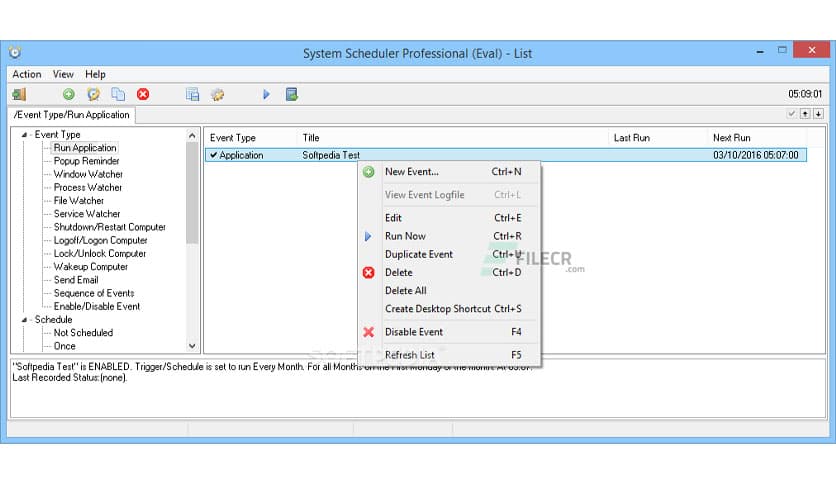Select Shutdown/Restart Computer in the tree
The width and height of the screenshot is (836, 484).
point(109,227)
